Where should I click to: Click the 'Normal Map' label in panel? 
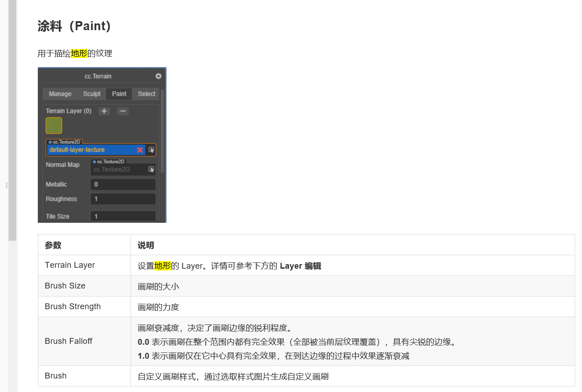pyautogui.click(x=63, y=165)
